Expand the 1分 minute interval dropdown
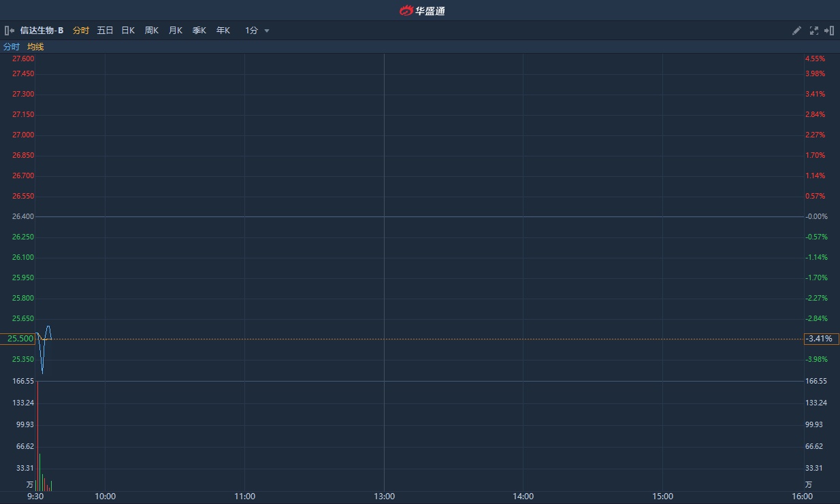The height and width of the screenshot is (504, 840). 257,31
